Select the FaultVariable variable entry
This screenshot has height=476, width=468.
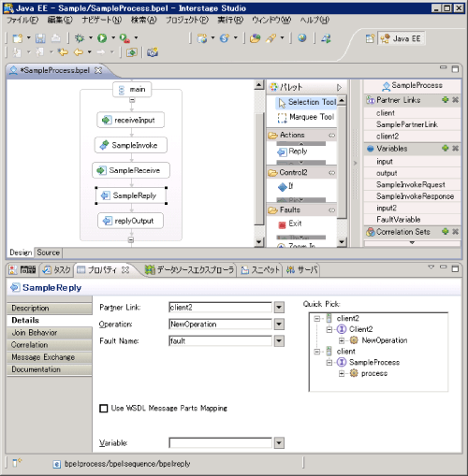click(x=412, y=220)
